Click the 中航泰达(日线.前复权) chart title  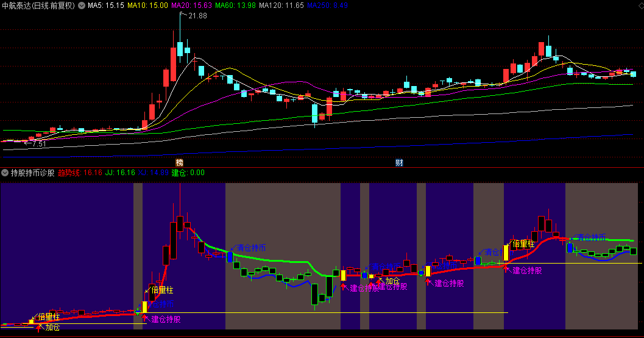(39, 5)
